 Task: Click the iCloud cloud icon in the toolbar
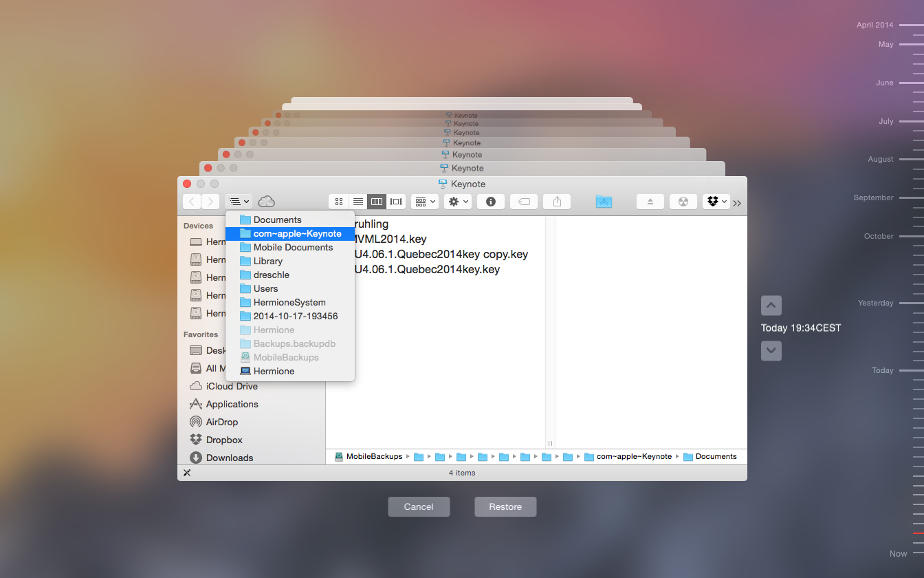coord(266,202)
